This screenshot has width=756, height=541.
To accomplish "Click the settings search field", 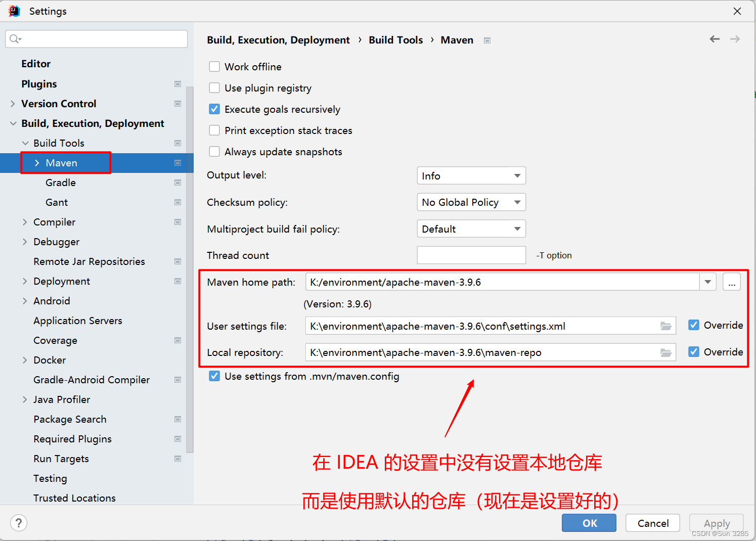I will tap(97, 39).
